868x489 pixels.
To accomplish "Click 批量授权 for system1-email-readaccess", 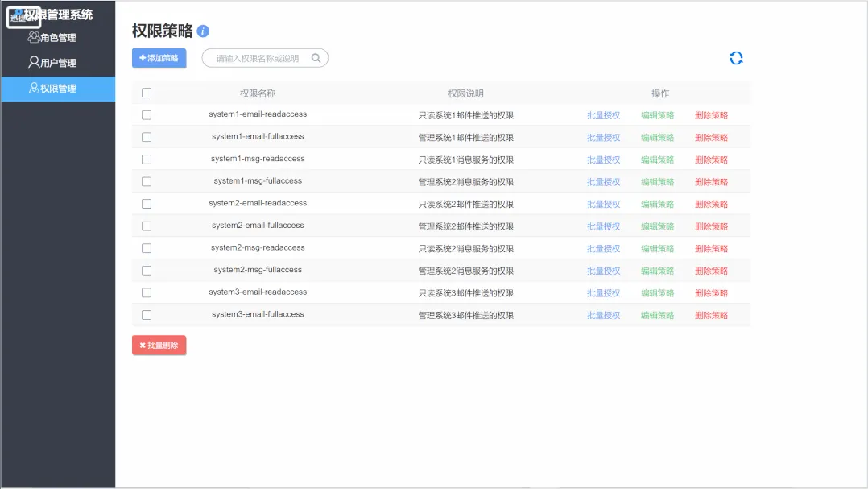I will pos(603,115).
